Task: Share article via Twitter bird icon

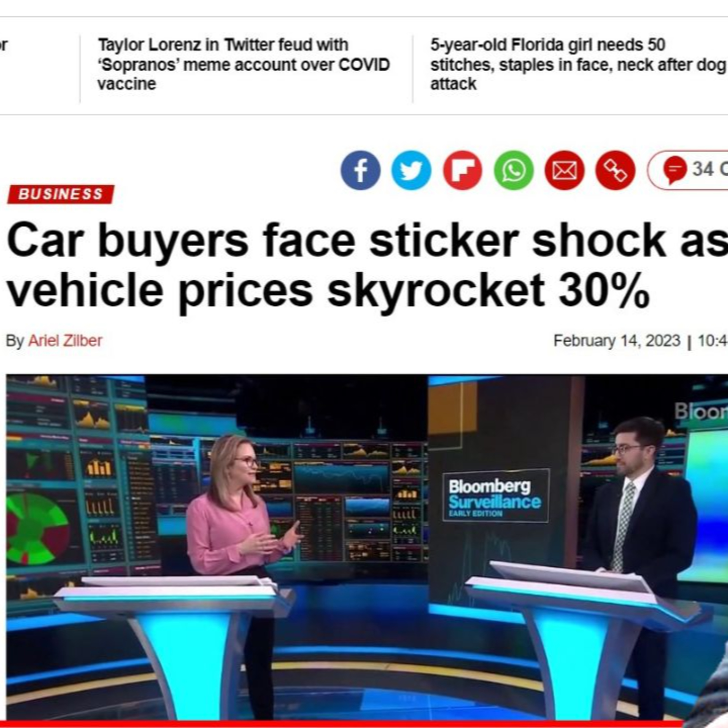Action: pyautogui.click(x=411, y=170)
